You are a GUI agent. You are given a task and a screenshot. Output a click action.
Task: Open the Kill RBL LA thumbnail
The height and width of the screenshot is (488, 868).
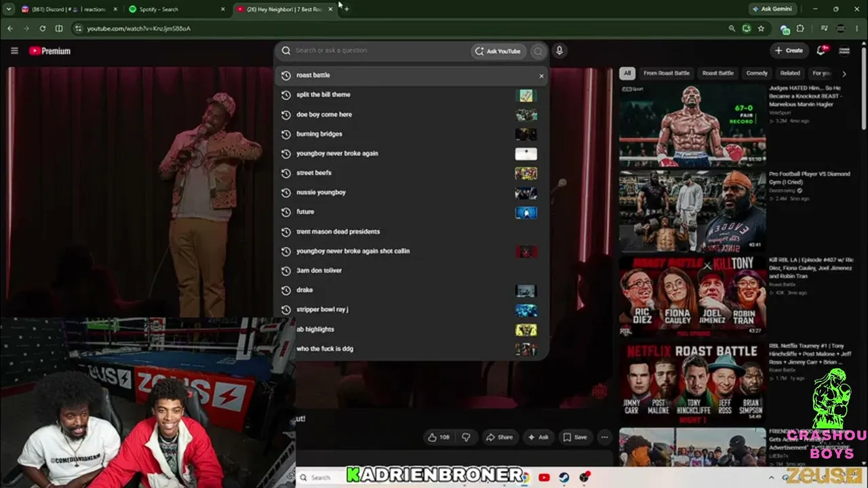pos(692,296)
